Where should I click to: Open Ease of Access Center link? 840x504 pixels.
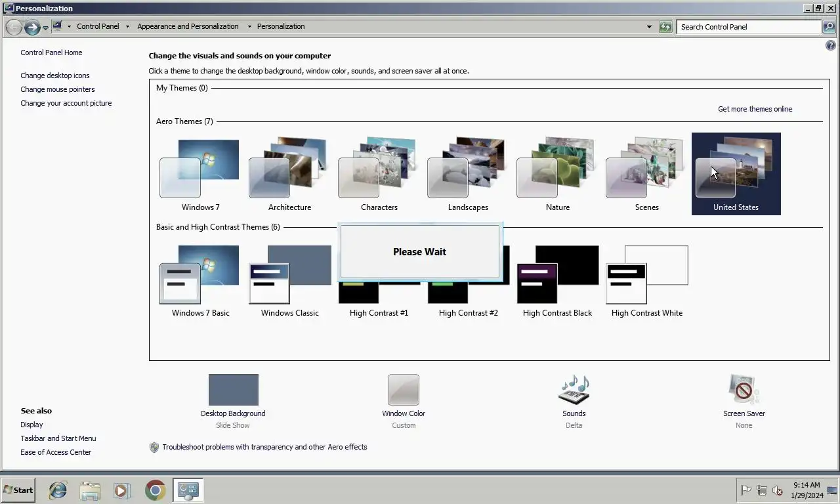point(56,452)
